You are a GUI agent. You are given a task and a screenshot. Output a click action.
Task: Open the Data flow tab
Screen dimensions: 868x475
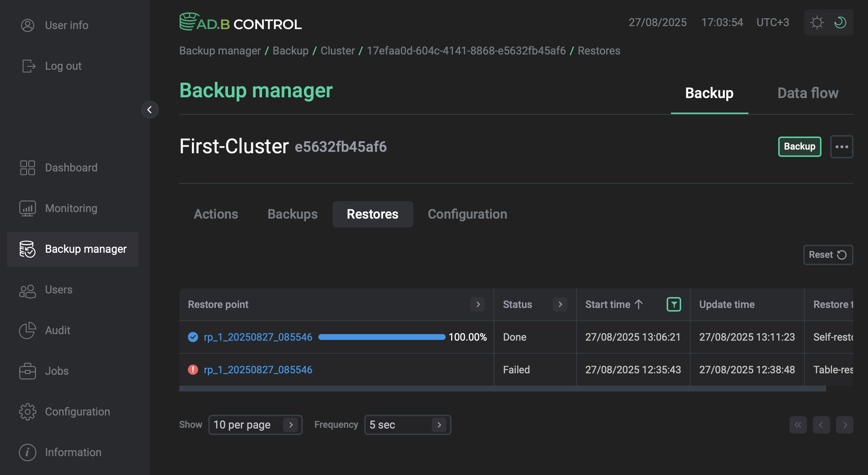tap(808, 93)
